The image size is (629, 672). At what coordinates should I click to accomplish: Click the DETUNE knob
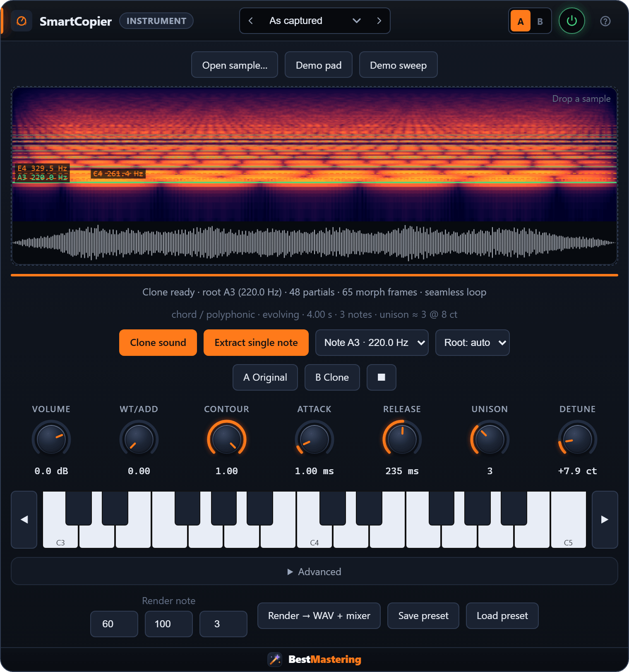pyautogui.click(x=578, y=439)
